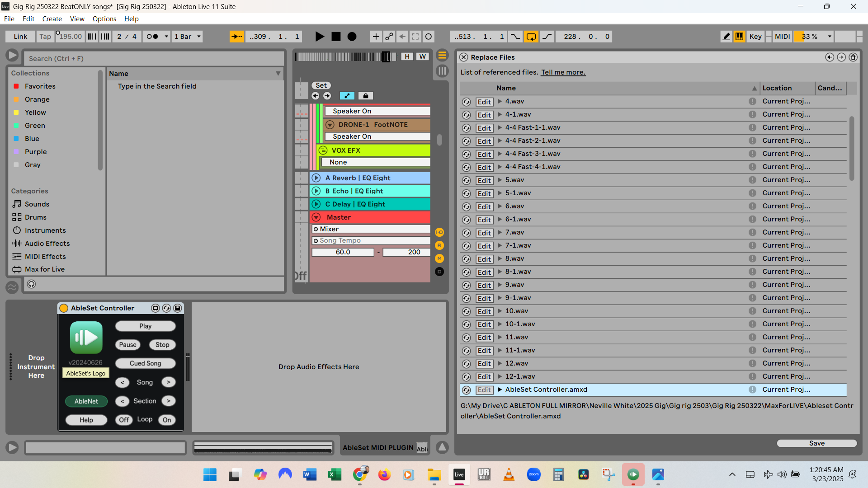The image size is (868, 488).
Task: Open the Create menu
Action: click(52, 19)
